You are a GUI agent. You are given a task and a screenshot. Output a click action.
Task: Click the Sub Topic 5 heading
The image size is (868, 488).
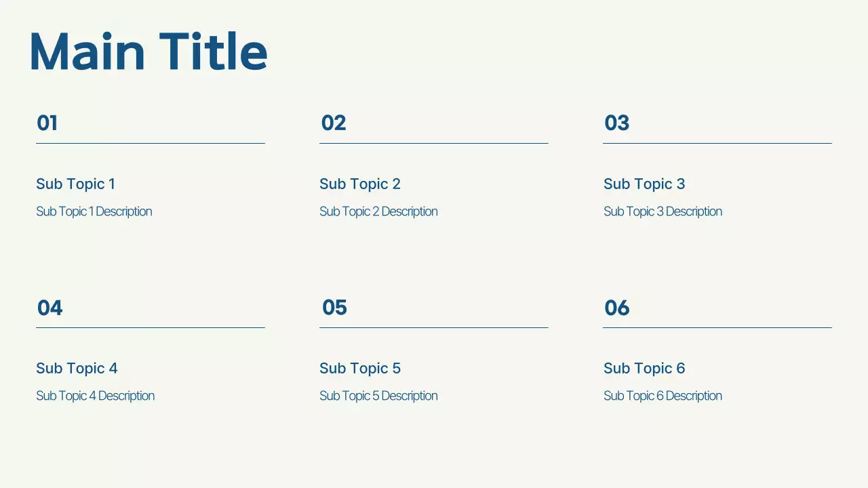[x=359, y=368]
